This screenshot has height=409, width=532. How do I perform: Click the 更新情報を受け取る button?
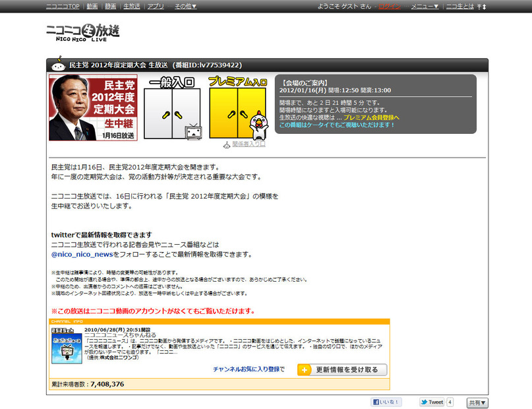(342, 370)
